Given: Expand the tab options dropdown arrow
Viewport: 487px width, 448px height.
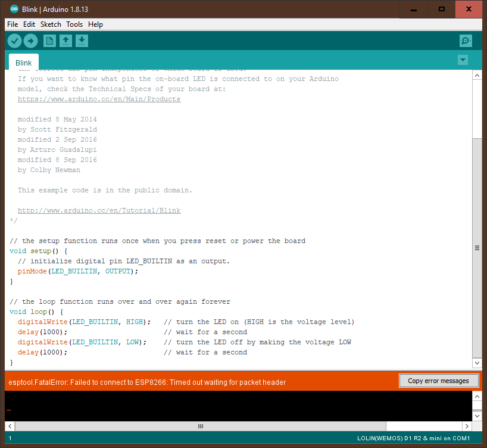Looking at the screenshot, I should click(x=463, y=60).
